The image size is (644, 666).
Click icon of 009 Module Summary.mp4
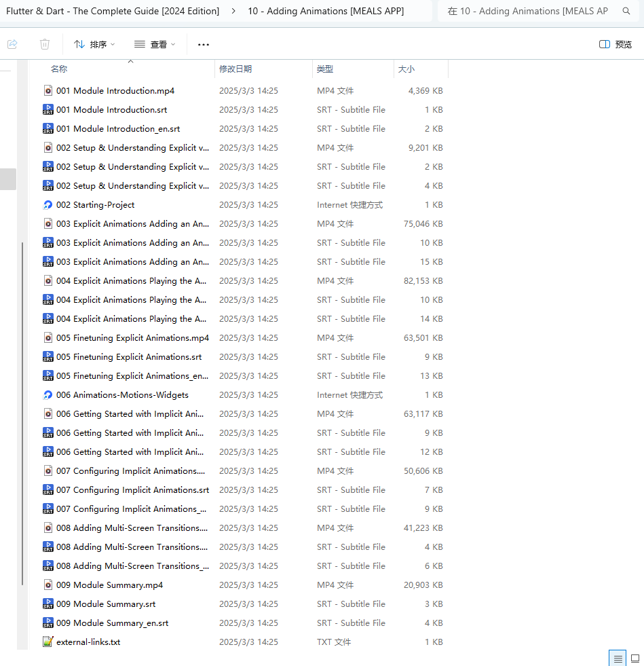coord(48,585)
